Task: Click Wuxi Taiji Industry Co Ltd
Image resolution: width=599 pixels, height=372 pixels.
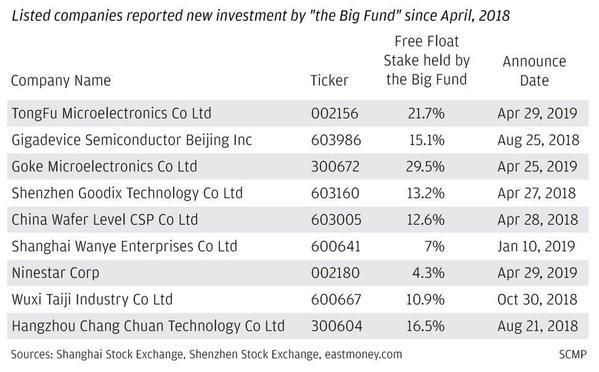Action: [x=92, y=300]
